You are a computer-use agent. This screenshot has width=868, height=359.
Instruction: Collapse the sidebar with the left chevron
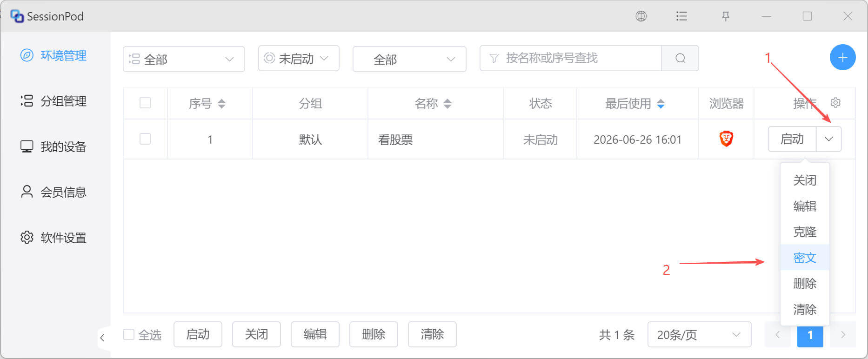coord(102,338)
